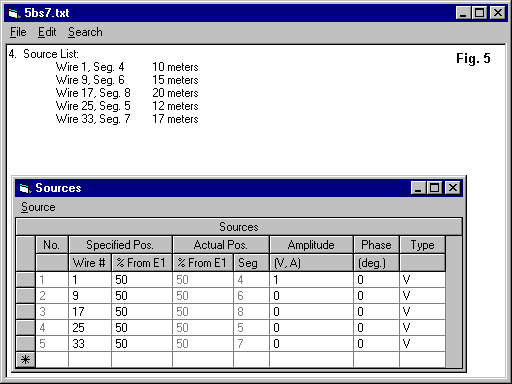Close the 5bs7.txt window
Image resolution: width=512 pixels, height=384 pixels.
pyautogui.click(x=498, y=13)
